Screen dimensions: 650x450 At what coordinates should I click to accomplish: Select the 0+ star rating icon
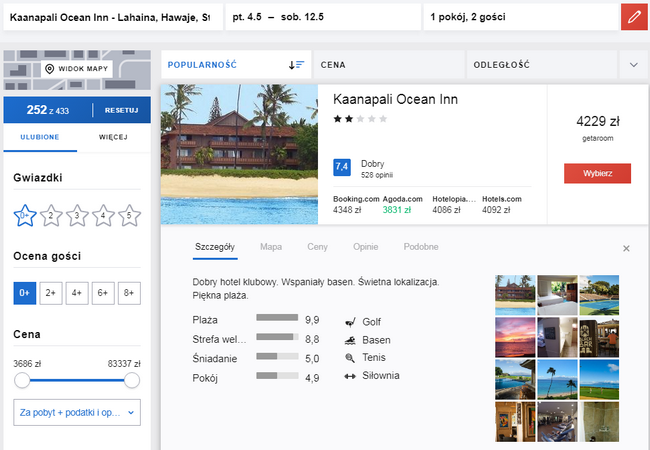pyautogui.click(x=25, y=214)
